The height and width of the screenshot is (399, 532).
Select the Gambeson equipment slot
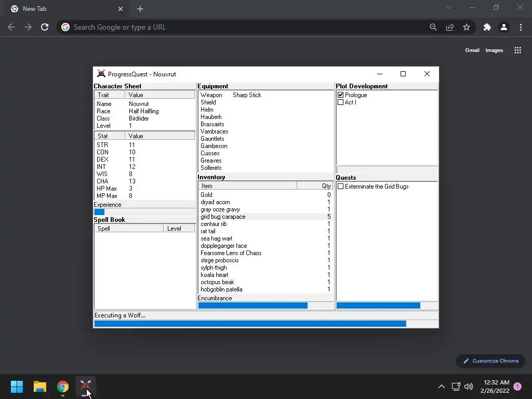265,146
